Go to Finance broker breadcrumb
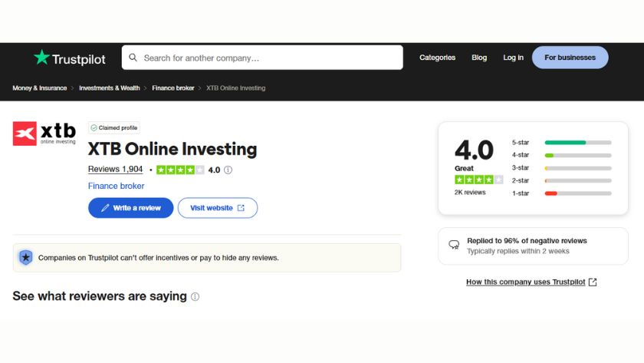Image resolution: width=644 pixels, height=363 pixels. tap(173, 88)
